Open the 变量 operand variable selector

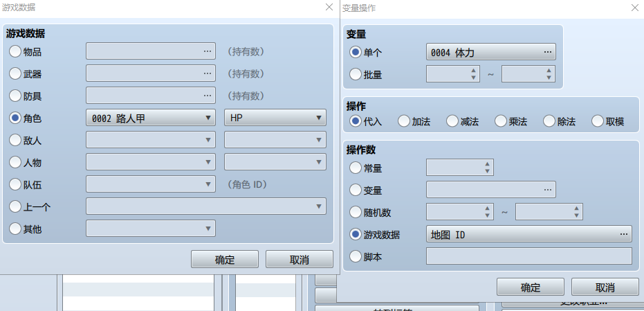491,190
